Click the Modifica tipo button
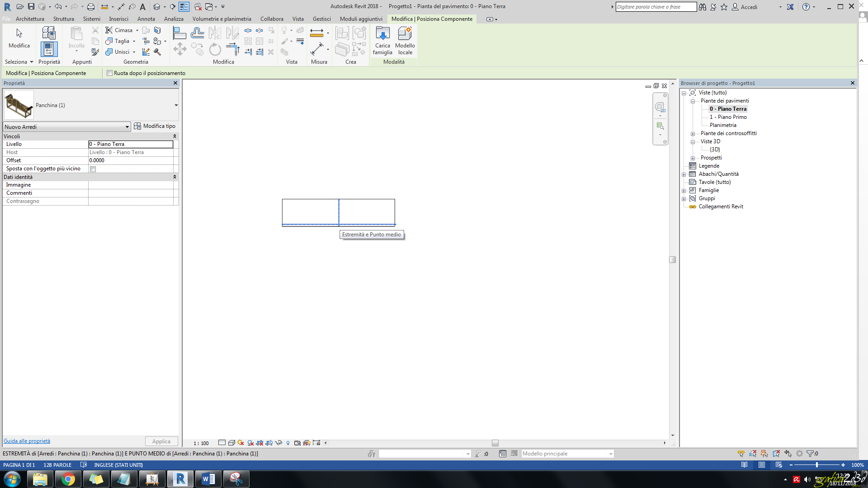This screenshot has height=488, width=868. pyautogui.click(x=155, y=126)
